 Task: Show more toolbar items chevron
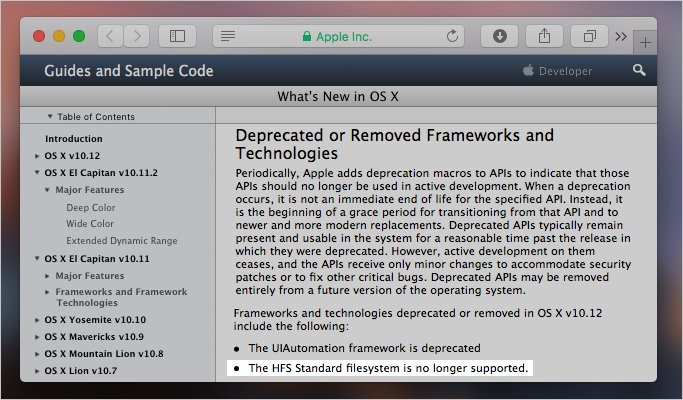click(621, 36)
